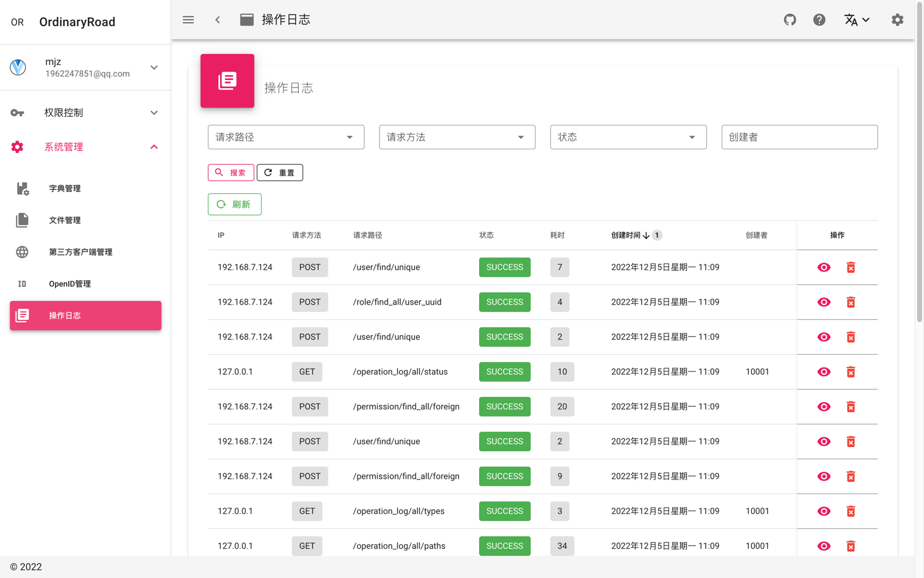Open the 状态 dropdown filter
The width and height of the screenshot is (924, 578).
628,137
